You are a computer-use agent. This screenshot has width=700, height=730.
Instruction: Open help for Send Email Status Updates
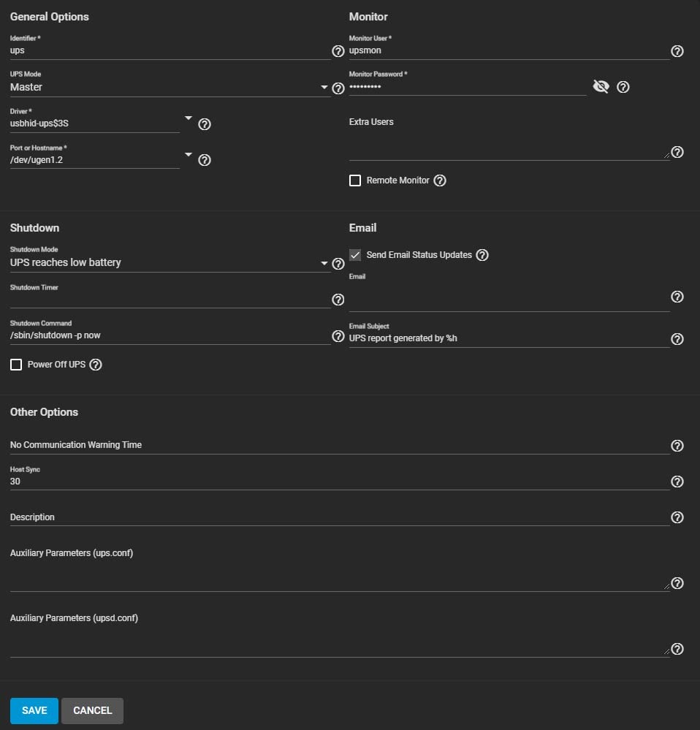(482, 255)
